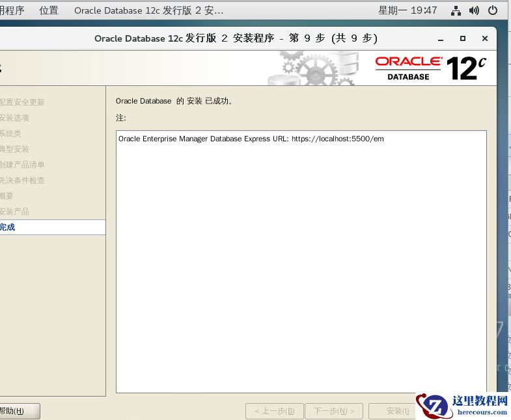Screen dimensions: 511x420
Task: Select the 先决条件检查 step
Action: (22, 180)
